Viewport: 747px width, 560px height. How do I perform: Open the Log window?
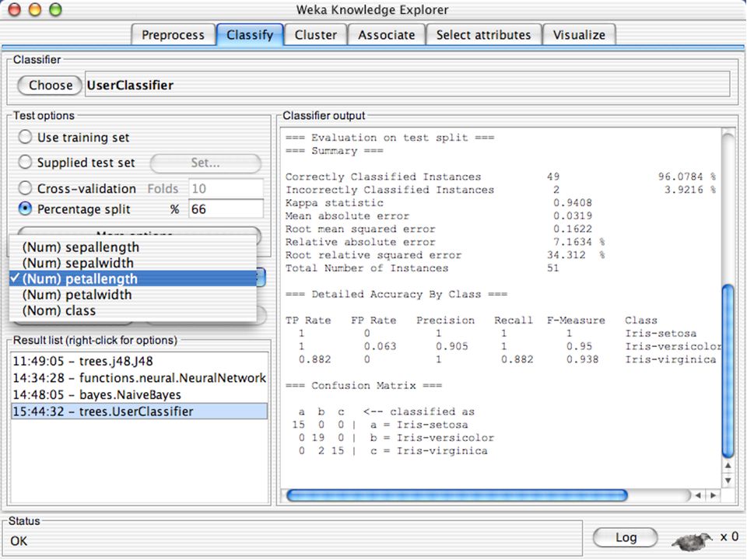click(626, 537)
